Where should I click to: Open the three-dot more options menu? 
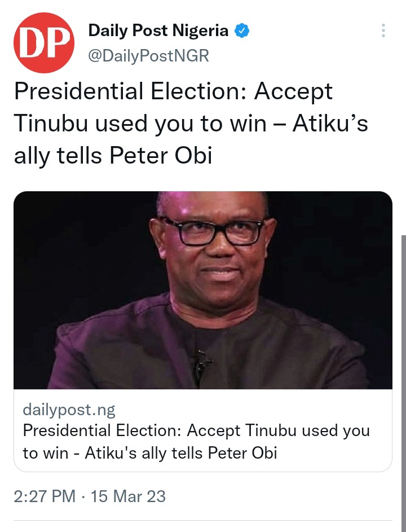coord(383,30)
